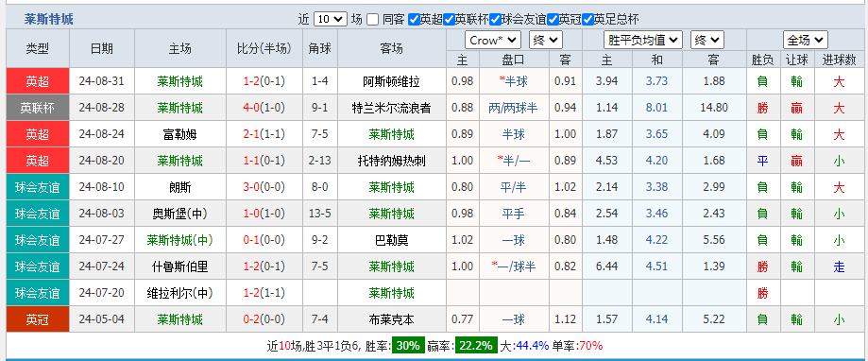Click the 类型 column header

[38, 49]
